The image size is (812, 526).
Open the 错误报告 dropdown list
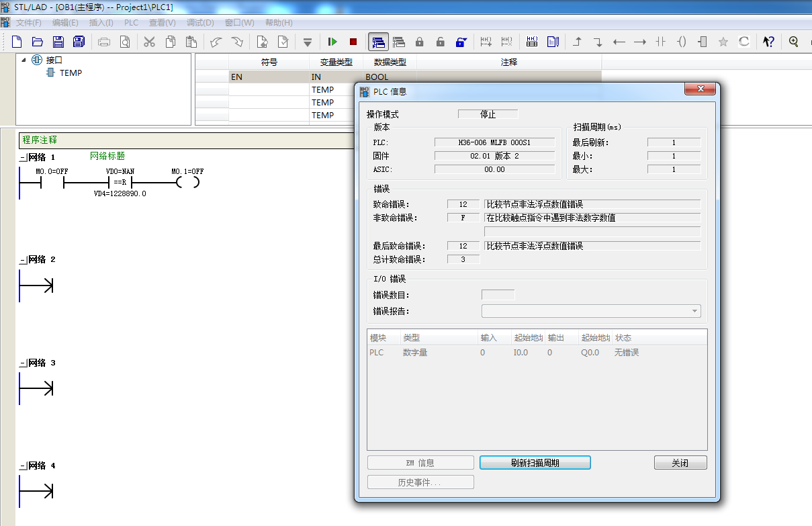coord(694,311)
